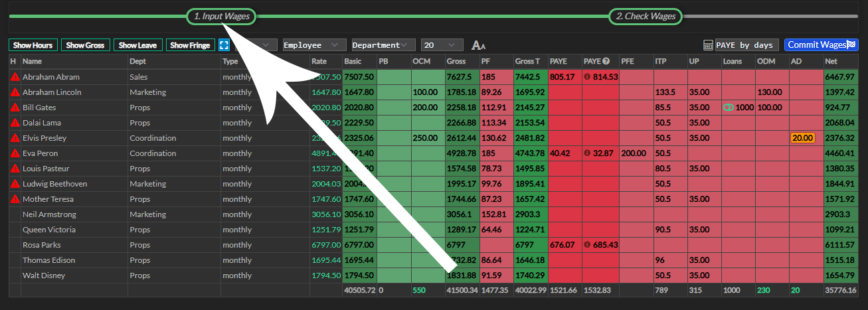
Task: Click the calculator icon beside PAYE by days
Action: [x=709, y=45]
